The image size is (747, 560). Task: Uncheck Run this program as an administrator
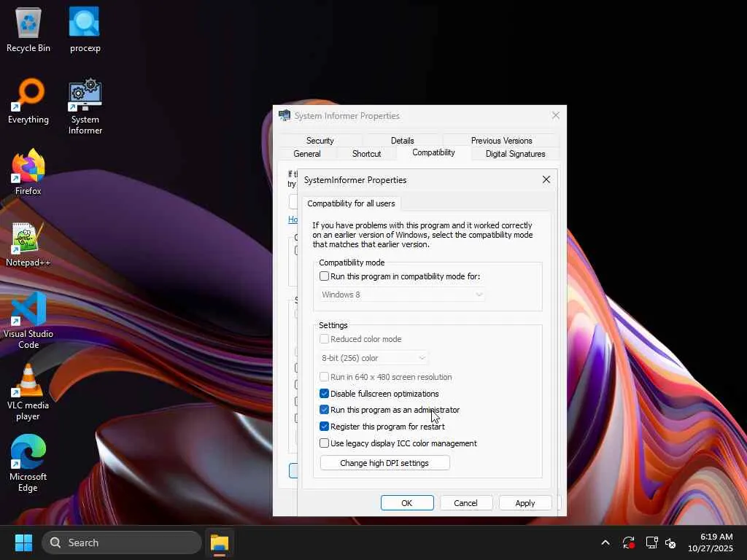(x=325, y=410)
